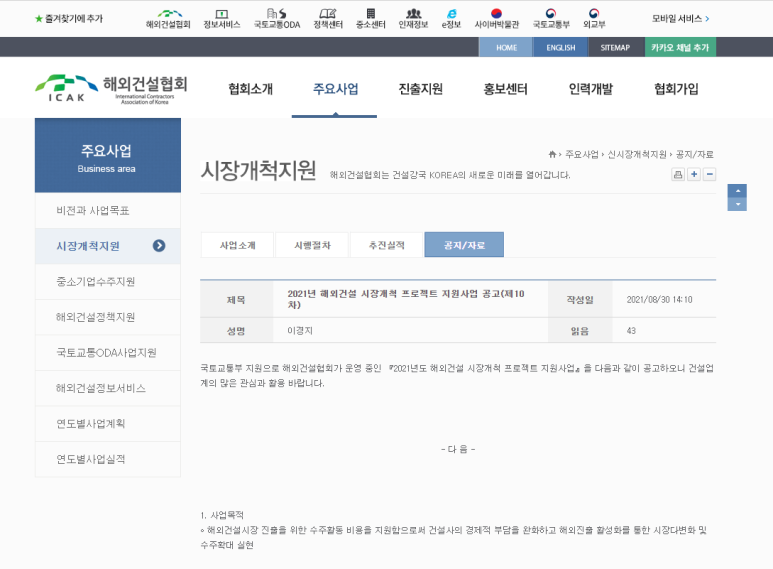Open the 협회소개 main menu

(x=250, y=89)
